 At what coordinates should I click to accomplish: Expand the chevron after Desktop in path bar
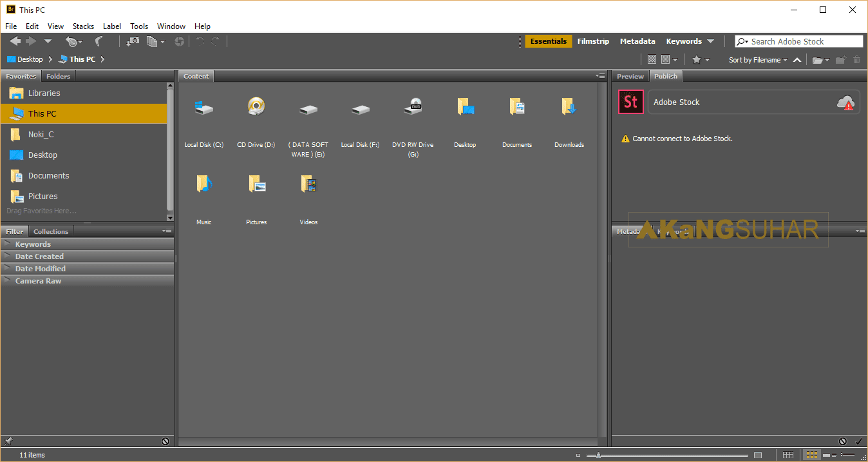pyautogui.click(x=50, y=59)
